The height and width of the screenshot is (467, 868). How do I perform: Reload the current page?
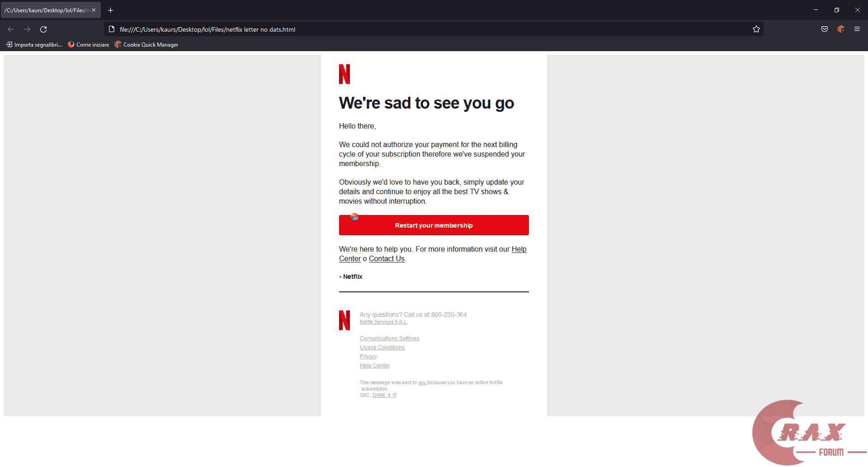tap(43, 29)
